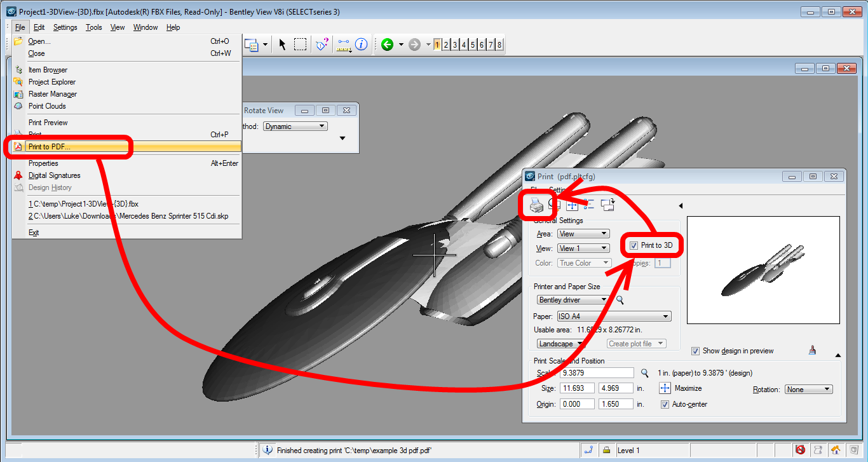Click the Maximize icon in Print Scale section
Screen dimensions: 868x462
coord(665,388)
